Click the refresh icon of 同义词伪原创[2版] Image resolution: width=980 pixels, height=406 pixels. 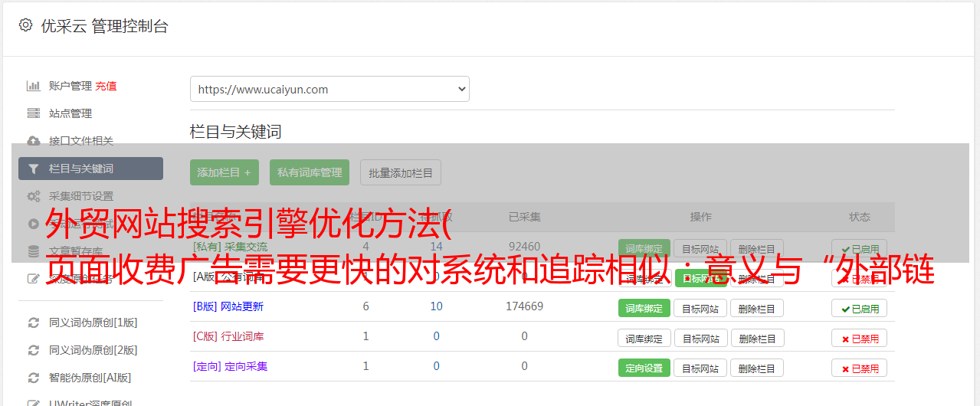[x=33, y=350]
